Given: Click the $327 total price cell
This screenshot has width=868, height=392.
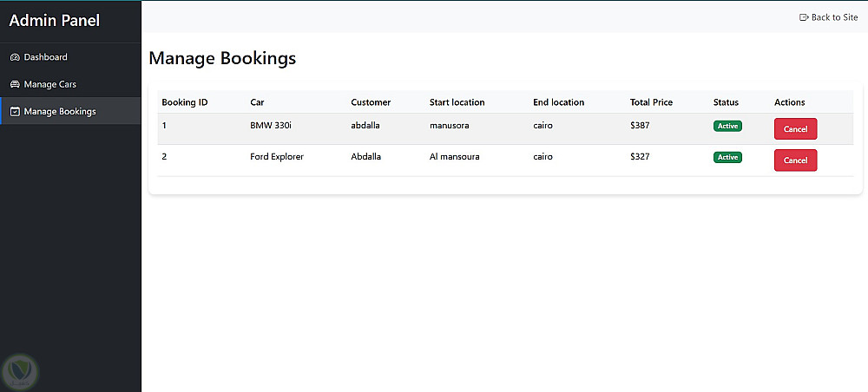Looking at the screenshot, I should [641, 157].
